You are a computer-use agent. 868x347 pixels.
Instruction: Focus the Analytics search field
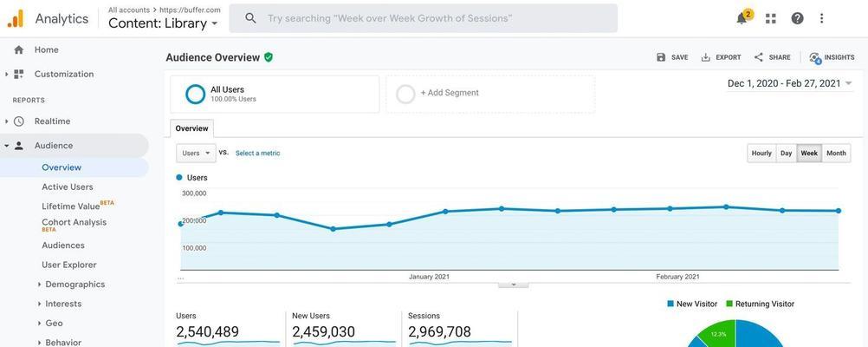424,18
